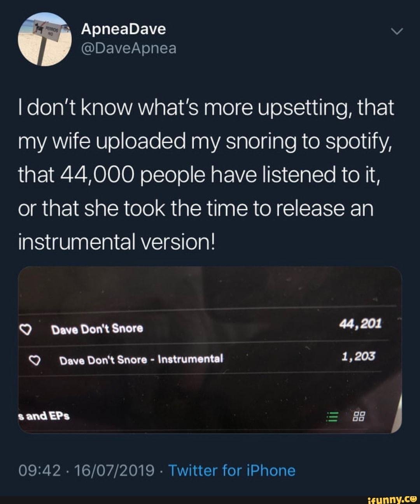Click the 1,203 play count
This screenshot has width=420, height=504.
click(x=359, y=355)
